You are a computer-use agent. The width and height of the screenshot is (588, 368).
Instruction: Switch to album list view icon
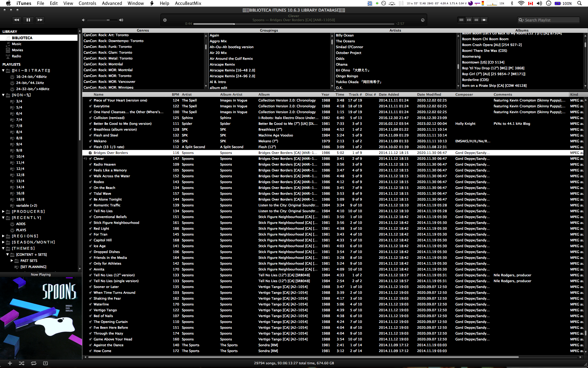[469, 20]
